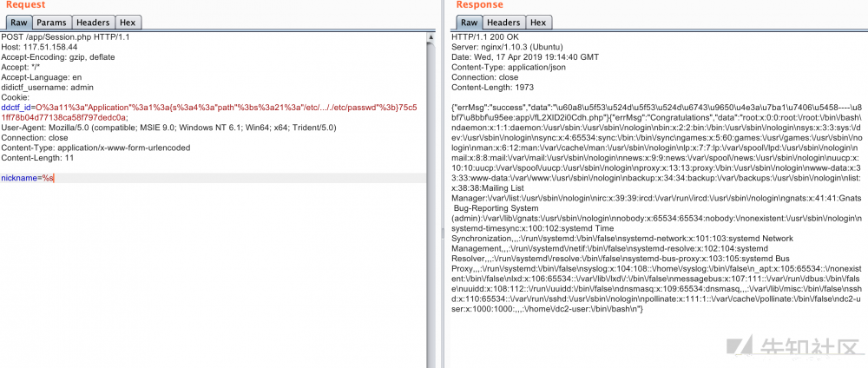
Task: Click the Request panel title
Action: [x=25, y=5]
